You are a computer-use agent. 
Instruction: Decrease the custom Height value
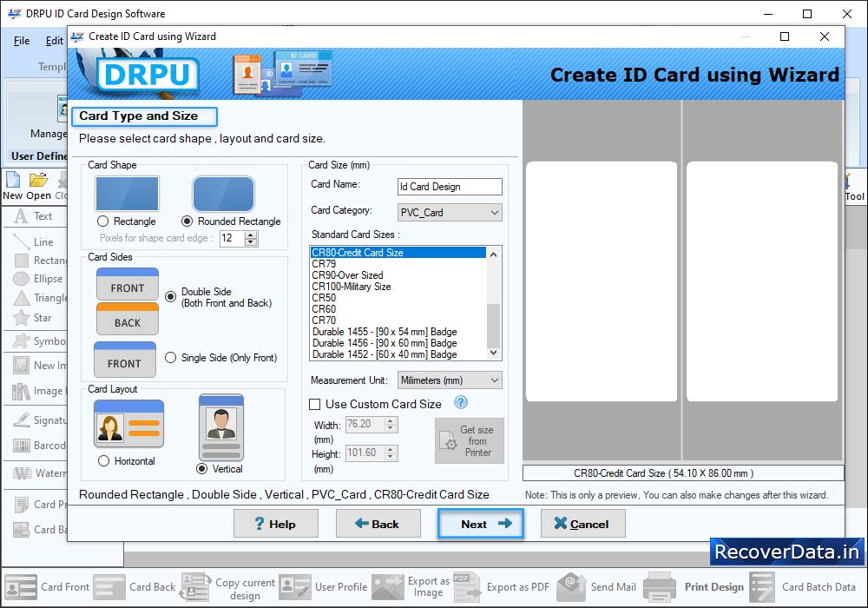(x=391, y=456)
